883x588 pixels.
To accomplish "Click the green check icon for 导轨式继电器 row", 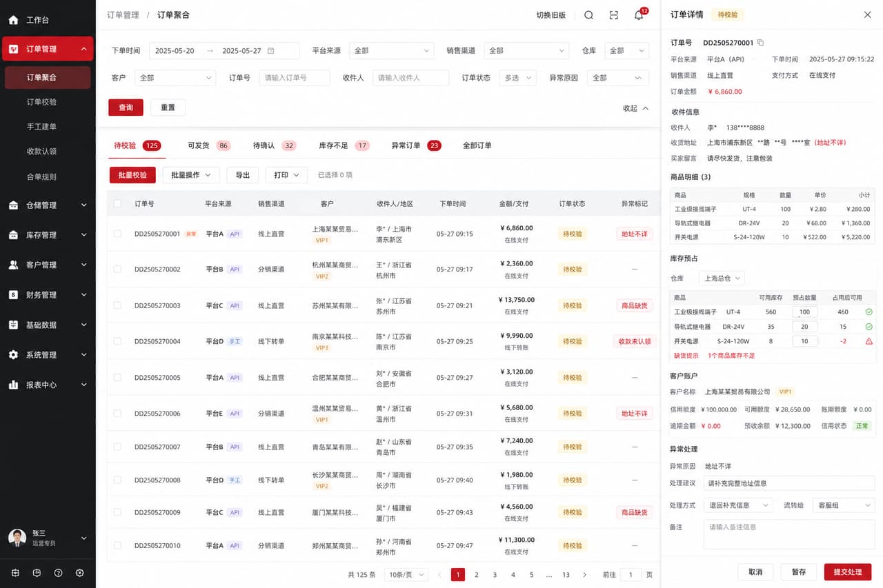I will tap(869, 327).
